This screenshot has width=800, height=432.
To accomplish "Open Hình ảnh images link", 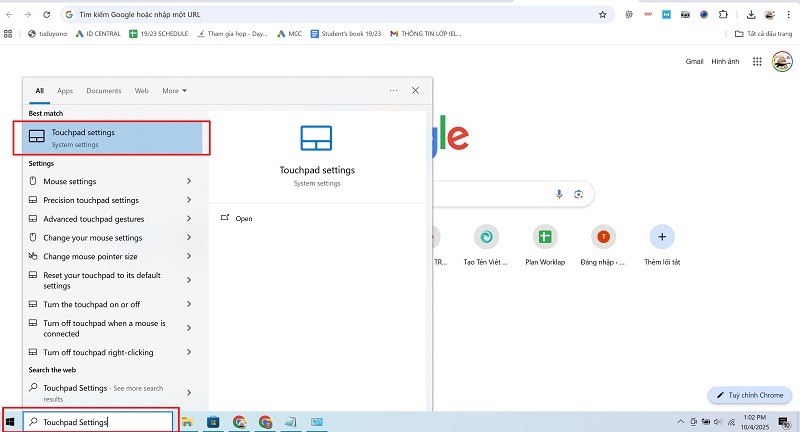I will tap(725, 61).
